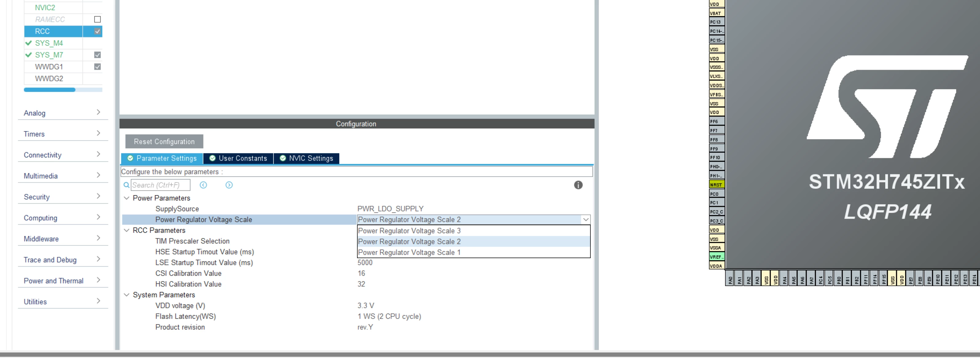
Task: Choose Power Regulator Voltage Scale 1 option
Action: point(474,253)
